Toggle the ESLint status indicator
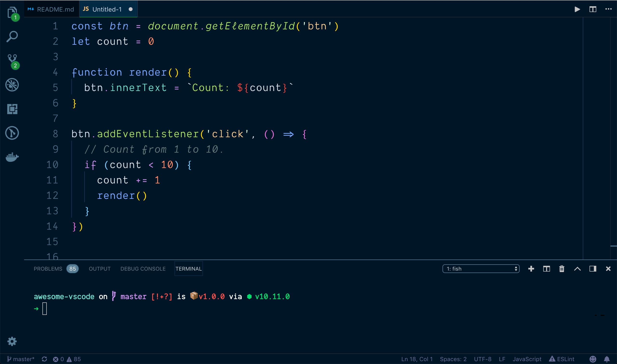617x364 pixels. (562, 359)
